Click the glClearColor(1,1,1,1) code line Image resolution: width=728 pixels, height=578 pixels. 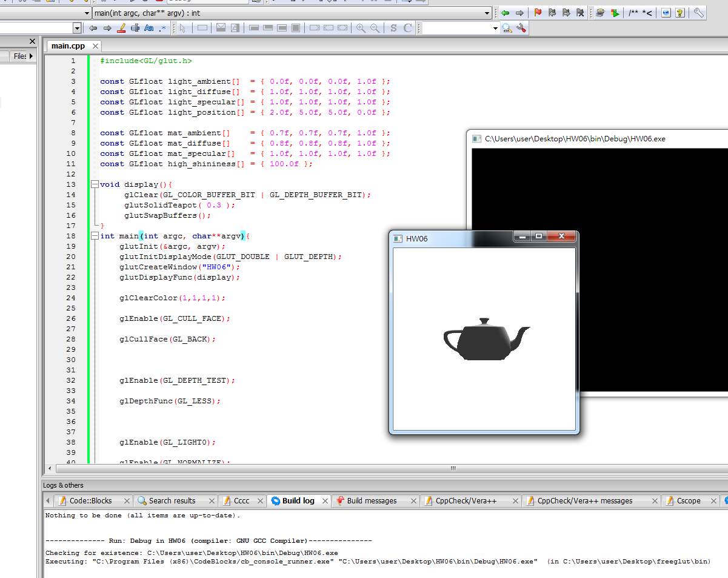pyautogui.click(x=172, y=298)
